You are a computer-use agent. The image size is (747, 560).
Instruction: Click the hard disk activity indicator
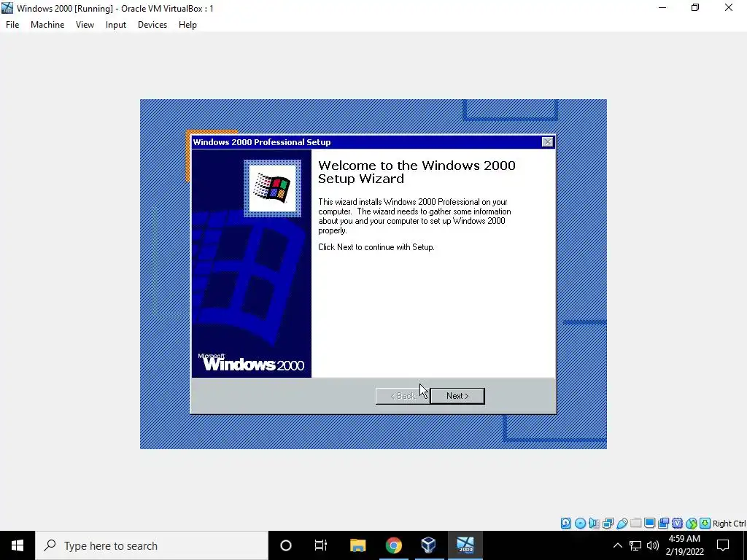565,524
